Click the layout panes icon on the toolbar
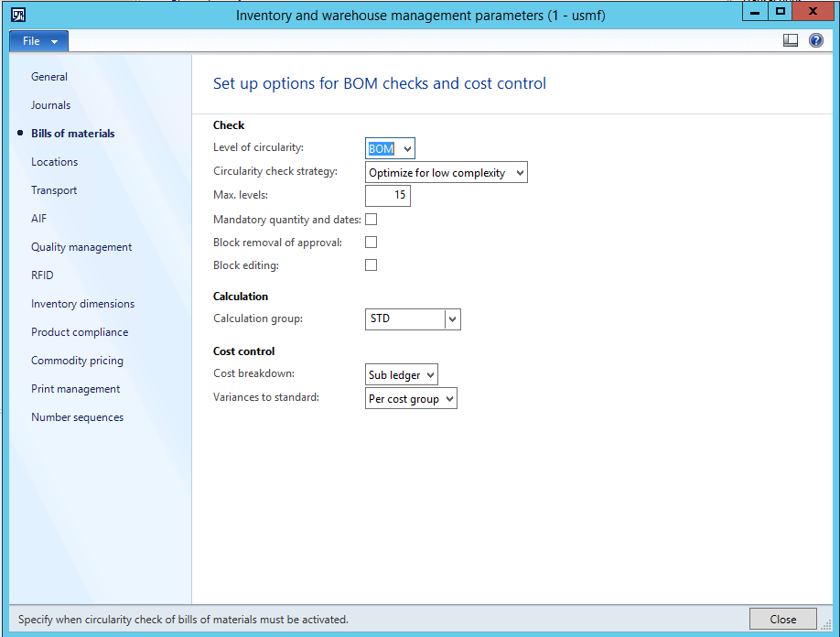 789,40
